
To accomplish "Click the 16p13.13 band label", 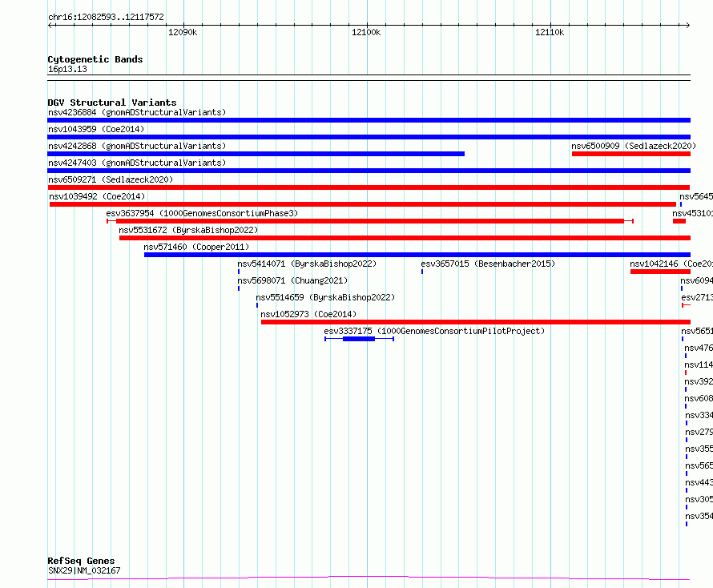I will [x=67, y=69].
